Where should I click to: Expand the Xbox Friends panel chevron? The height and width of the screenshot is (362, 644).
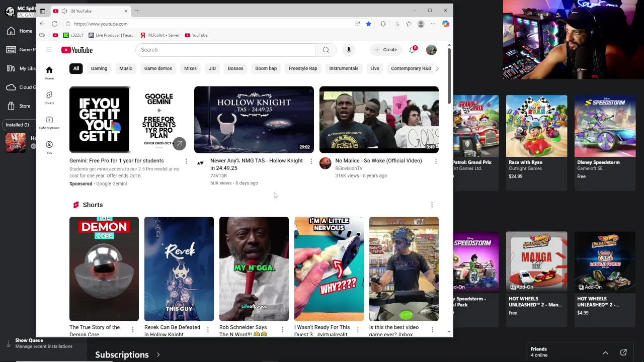pos(605,352)
